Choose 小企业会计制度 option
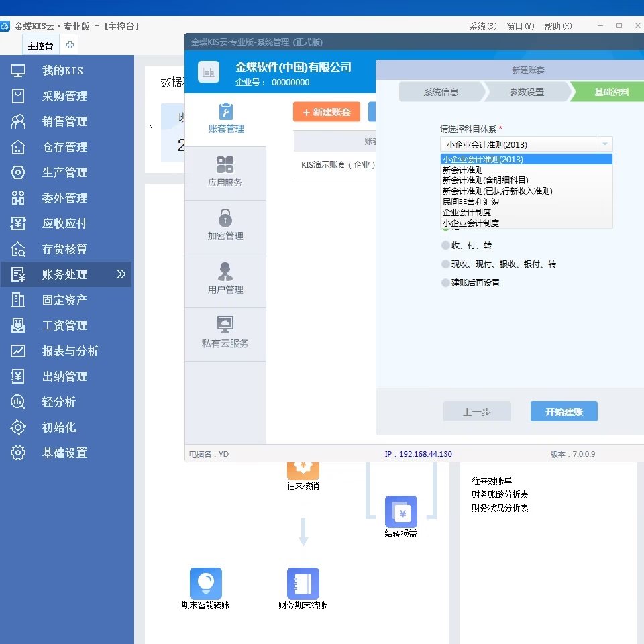The width and height of the screenshot is (644, 644). coord(526,223)
